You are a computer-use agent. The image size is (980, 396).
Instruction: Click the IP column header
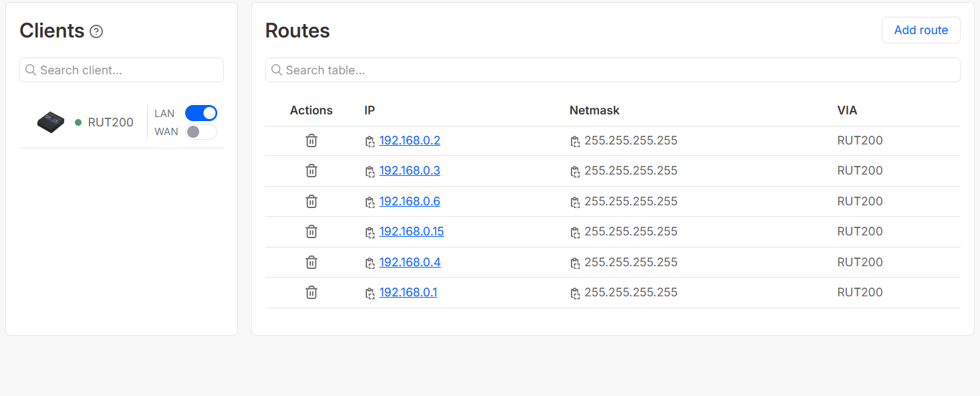pyautogui.click(x=370, y=110)
